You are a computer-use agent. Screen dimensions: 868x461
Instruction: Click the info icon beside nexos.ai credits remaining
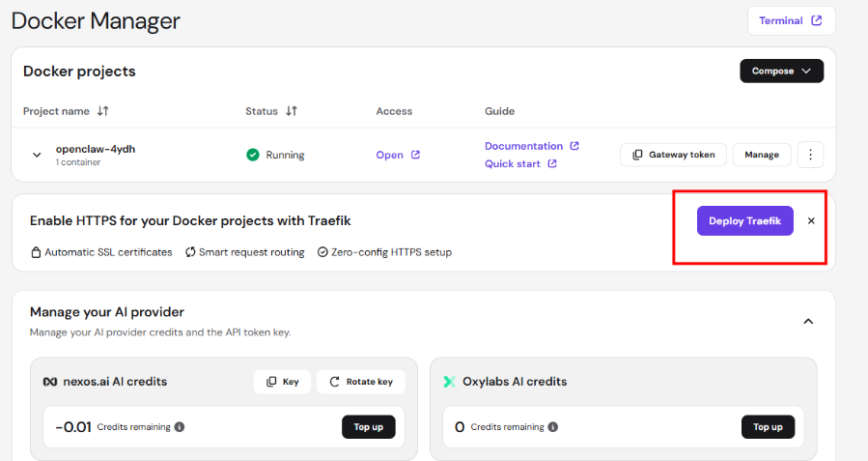pos(180,427)
